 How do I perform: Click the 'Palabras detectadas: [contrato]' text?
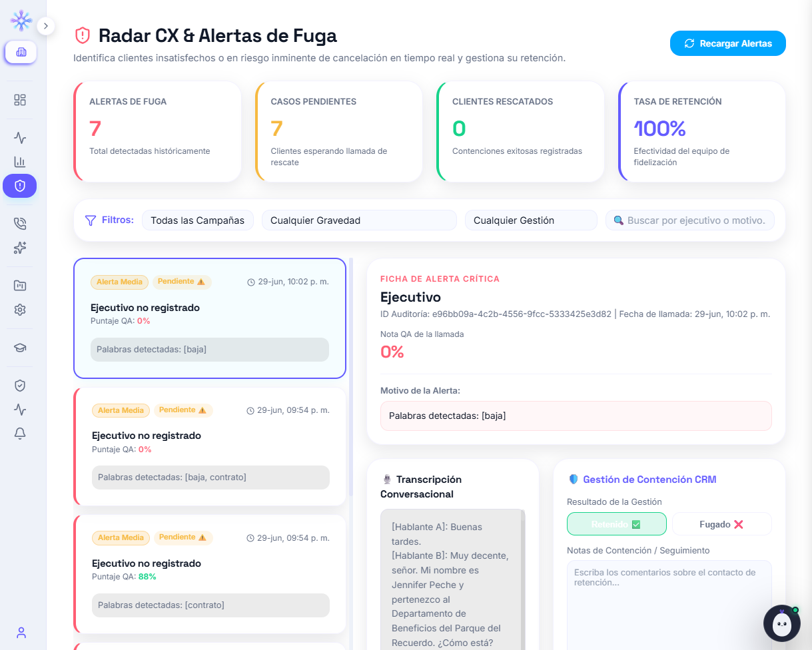161,605
